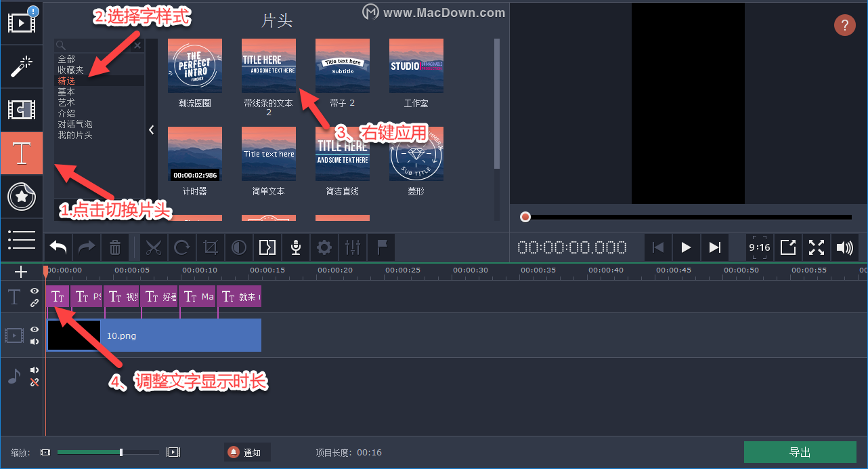Open the Filters magic wand tab

coord(22,66)
